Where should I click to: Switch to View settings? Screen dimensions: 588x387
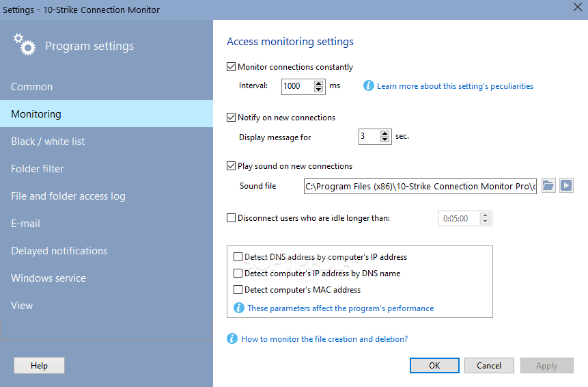coord(107,306)
